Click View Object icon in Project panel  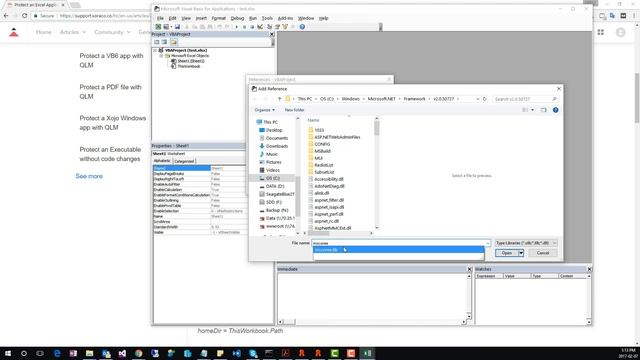pos(164,42)
